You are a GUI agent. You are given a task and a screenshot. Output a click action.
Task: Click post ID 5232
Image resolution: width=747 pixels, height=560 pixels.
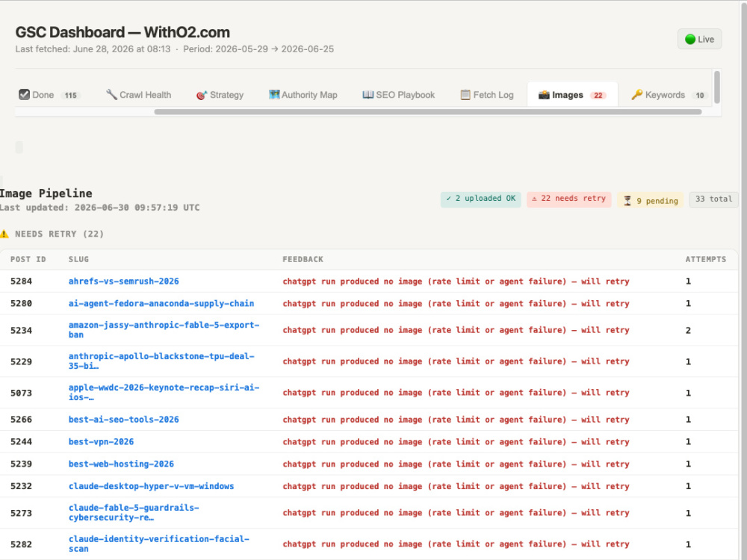[21, 486]
